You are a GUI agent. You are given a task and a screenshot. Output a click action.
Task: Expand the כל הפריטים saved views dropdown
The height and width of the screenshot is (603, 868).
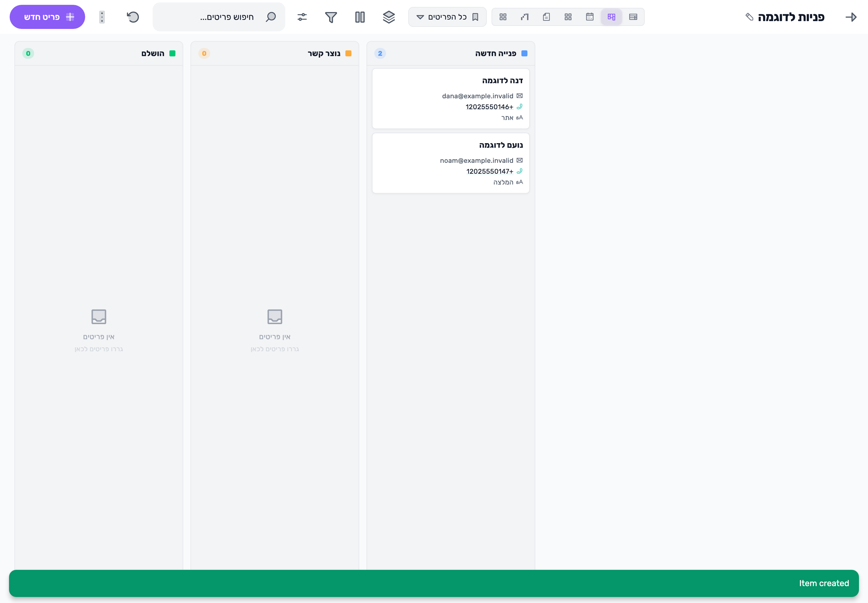[x=447, y=17]
